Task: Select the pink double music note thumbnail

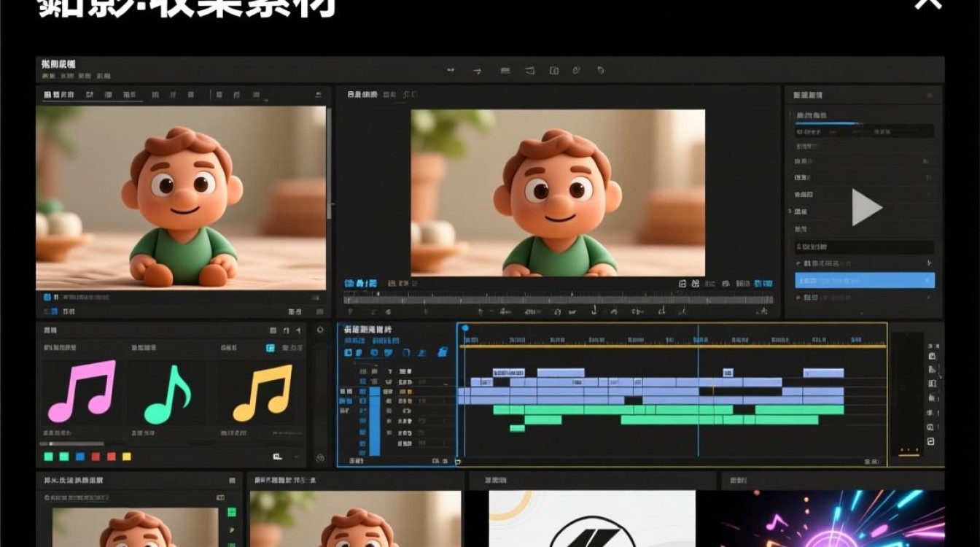Action: point(81,392)
